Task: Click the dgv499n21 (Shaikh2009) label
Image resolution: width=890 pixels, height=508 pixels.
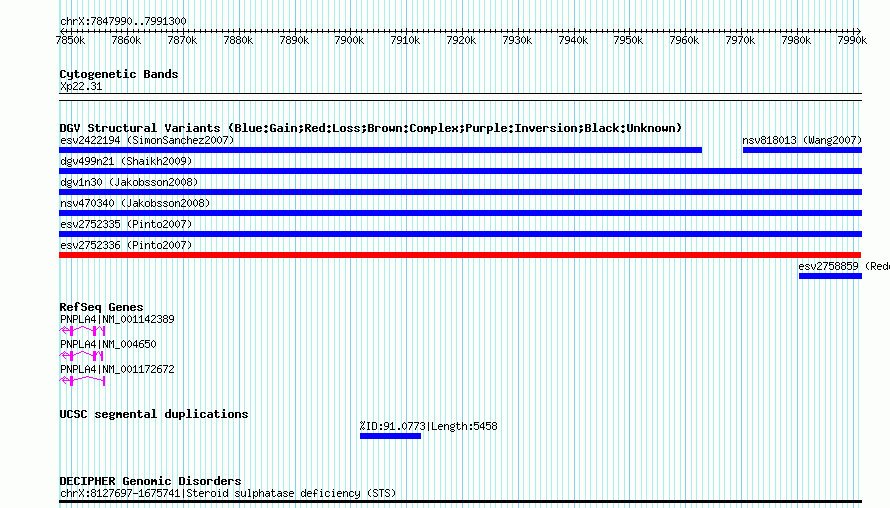Action: [126, 161]
